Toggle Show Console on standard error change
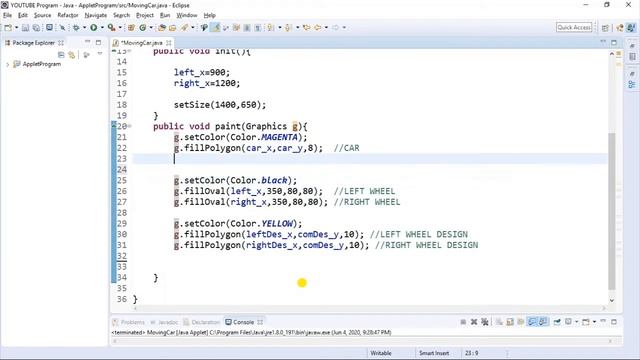This screenshot has height=360, width=640. coord(543,322)
